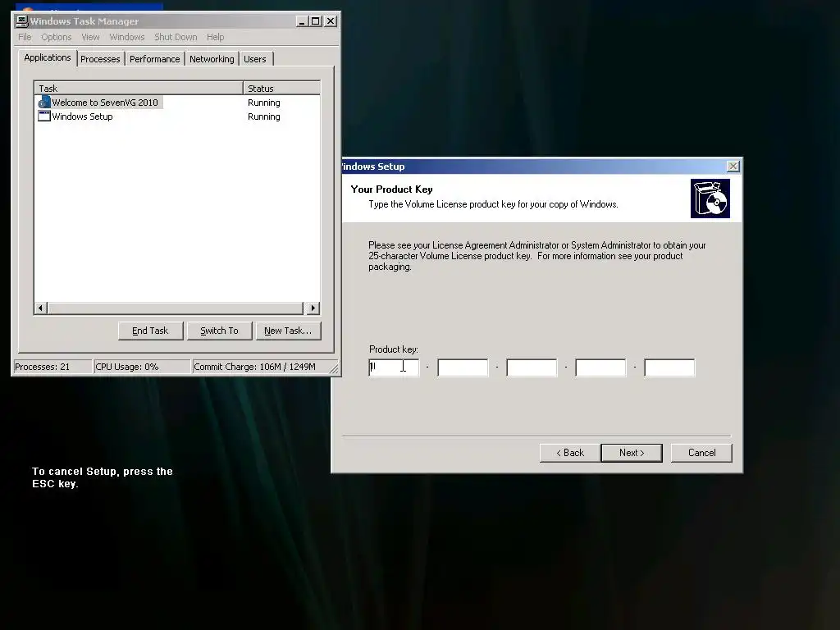This screenshot has height=630, width=840.
Task: Click the Processes: 21 status bar entry
Action: pos(52,367)
